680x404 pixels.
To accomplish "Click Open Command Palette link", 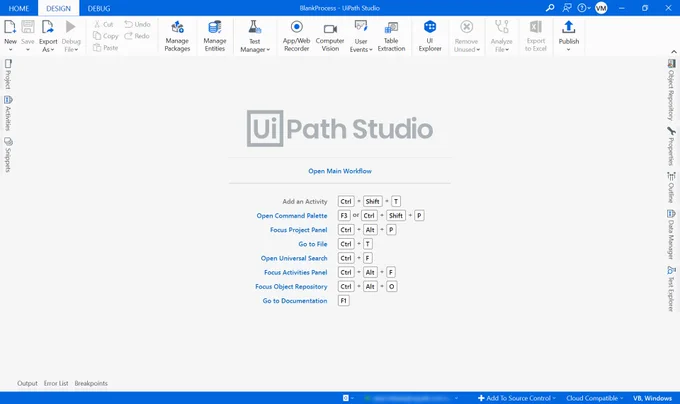I will point(292,215).
